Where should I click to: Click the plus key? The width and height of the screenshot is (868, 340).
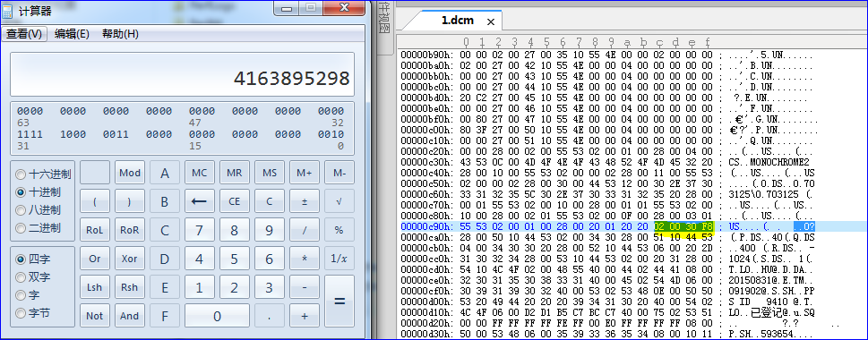(x=305, y=316)
